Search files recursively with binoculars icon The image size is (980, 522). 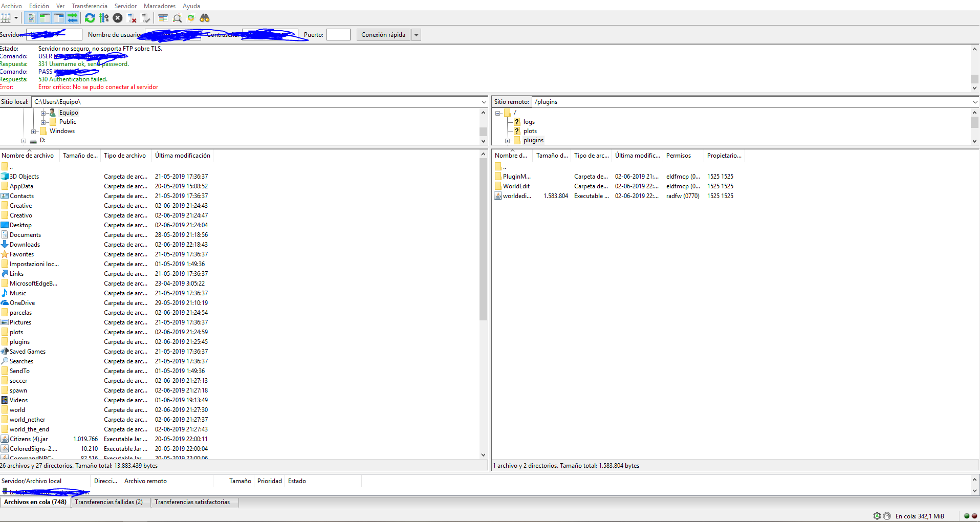click(x=205, y=18)
